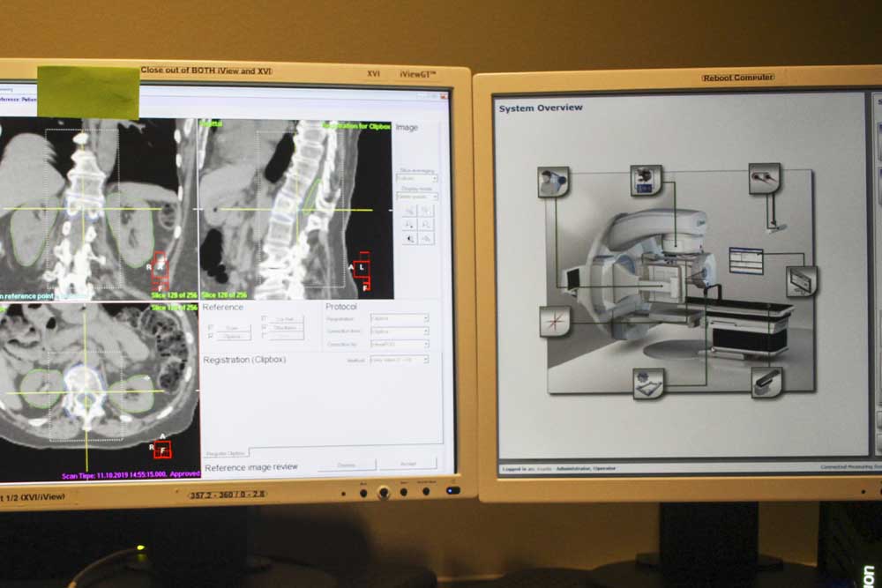The image size is (882, 588).
Task: Click the lower button in the left Reference column
Action: [x=232, y=336]
